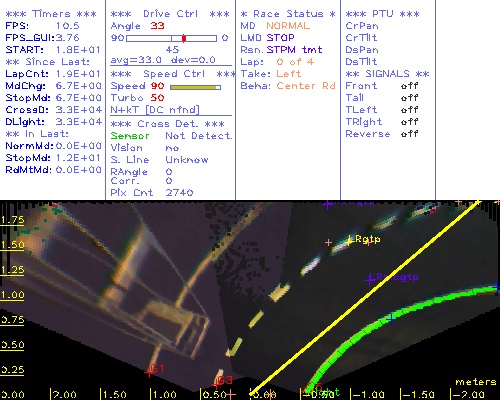Screen dimensions: 500x400
Task: Click the LMD STOP status text
Action: (267, 38)
